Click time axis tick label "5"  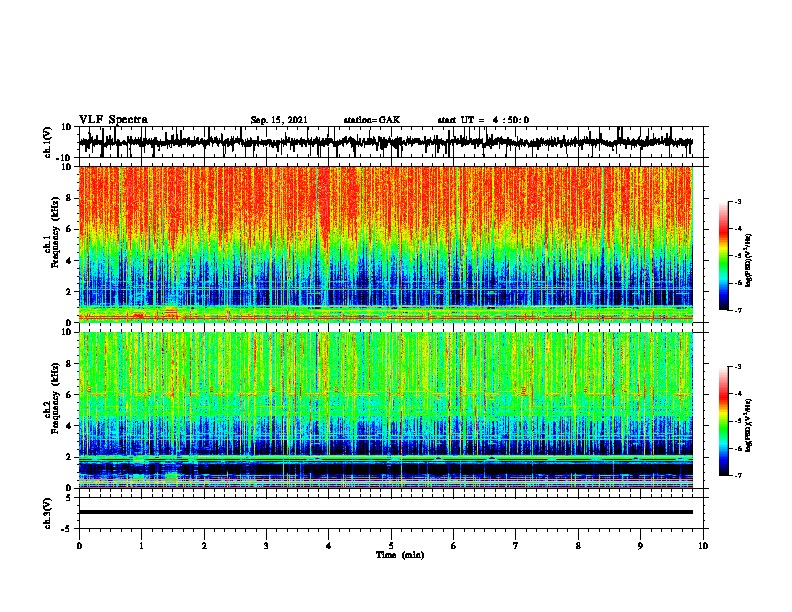(x=391, y=546)
